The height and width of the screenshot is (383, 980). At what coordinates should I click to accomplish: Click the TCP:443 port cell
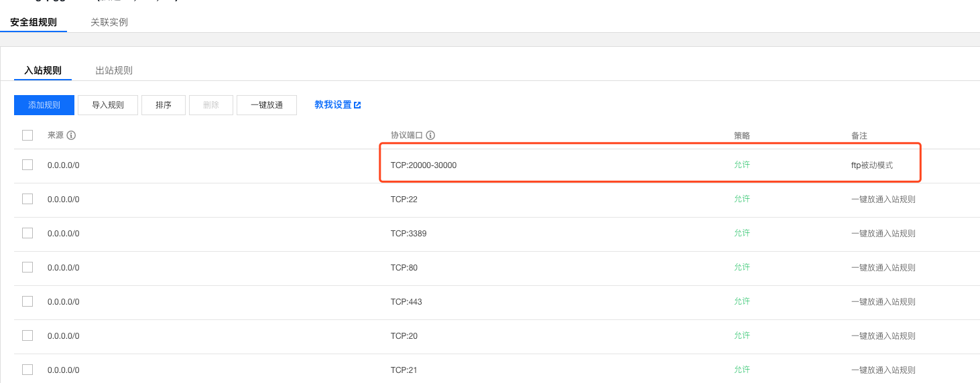coord(406,302)
